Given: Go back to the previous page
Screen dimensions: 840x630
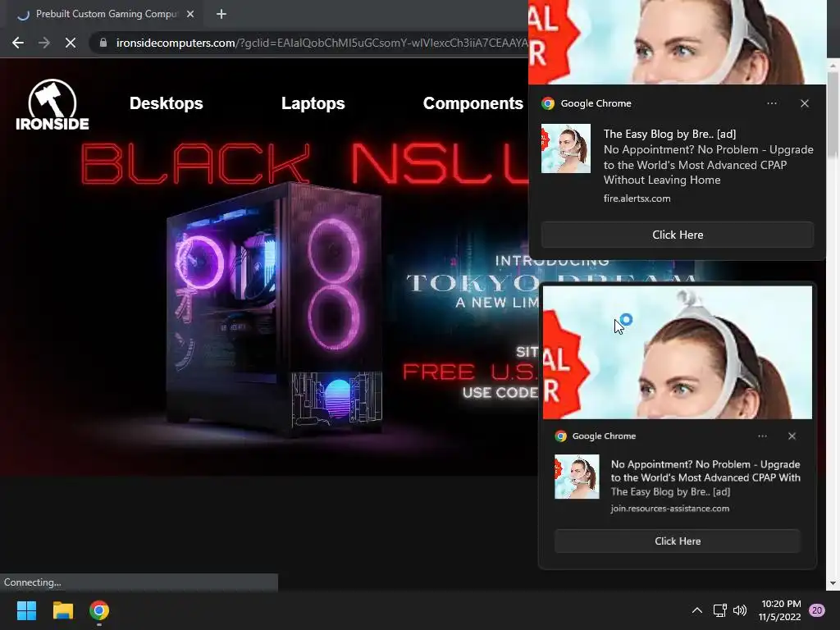Looking at the screenshot, I should pos(18,43).
